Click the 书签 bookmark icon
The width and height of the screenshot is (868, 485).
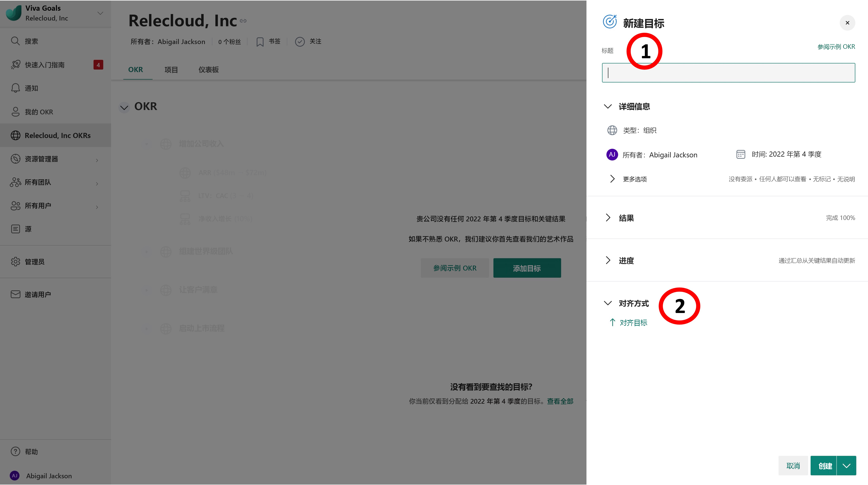click(x=260, y=42)
